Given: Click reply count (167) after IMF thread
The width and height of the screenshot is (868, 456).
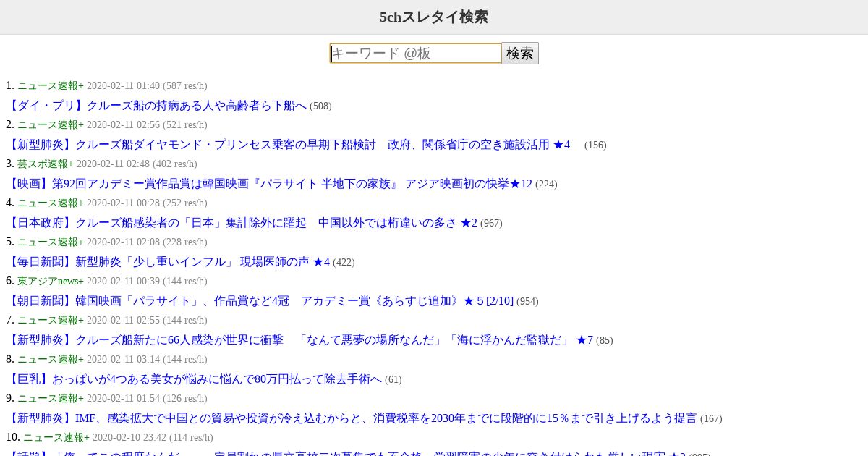Looking at the screenshot, I should [x=711, y=419].
